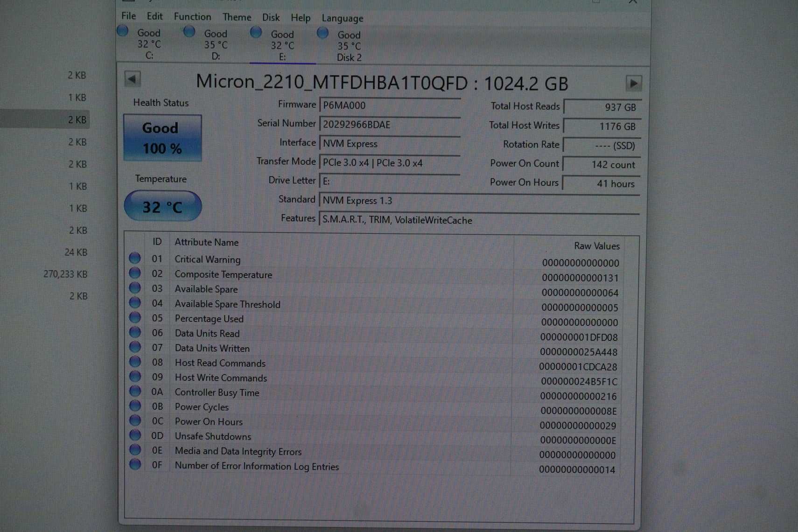Select the Critical Warning attribute name
The image size is (798, 532).
pyautogui.click(x=208, y=259)
